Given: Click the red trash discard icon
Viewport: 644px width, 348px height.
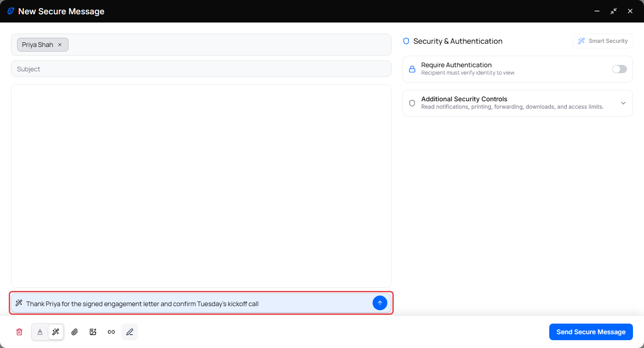Looking at the screenshot, I should [19, 332].
